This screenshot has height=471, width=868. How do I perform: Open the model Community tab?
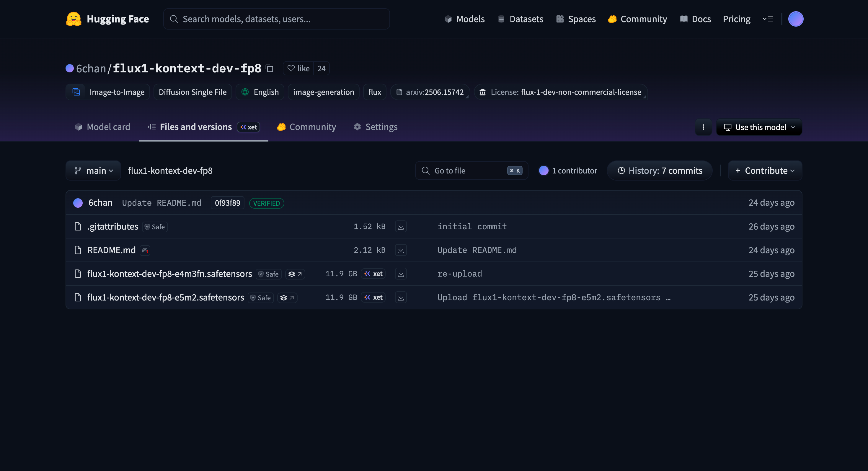(x=306, y=127)
